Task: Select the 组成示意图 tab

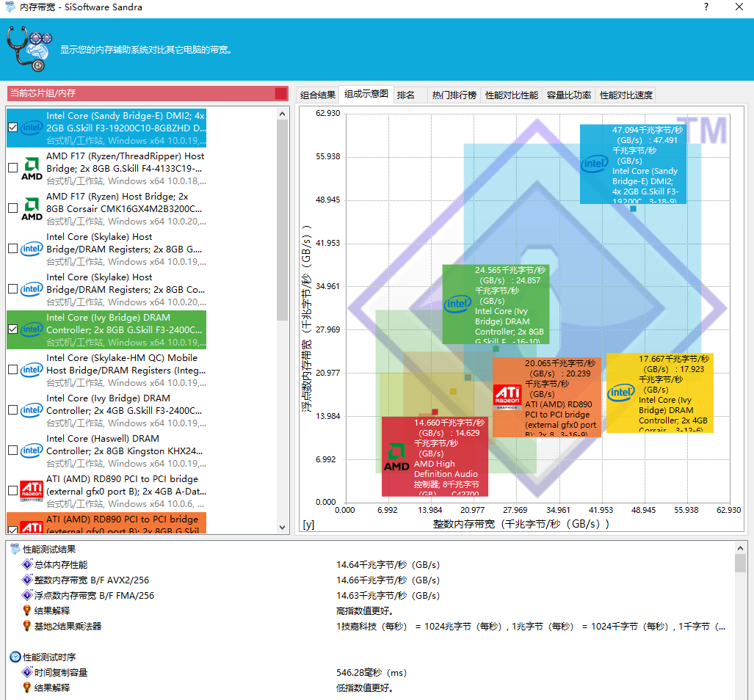Action: [366, 94]
